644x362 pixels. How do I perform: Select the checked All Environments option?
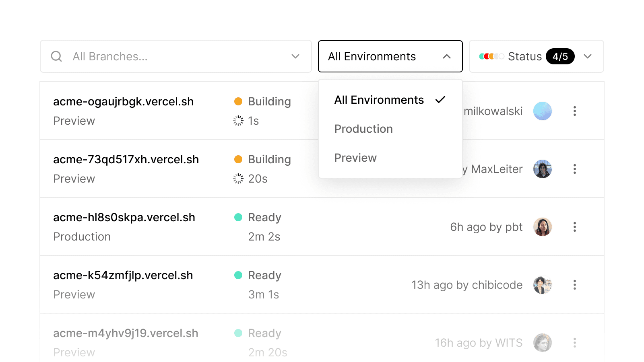click(x=379, y=100)
